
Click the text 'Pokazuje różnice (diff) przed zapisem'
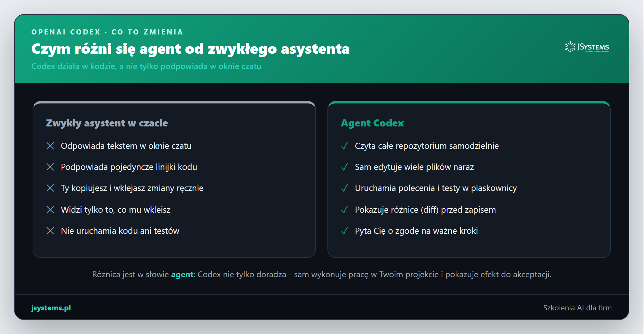click(425, 210)
